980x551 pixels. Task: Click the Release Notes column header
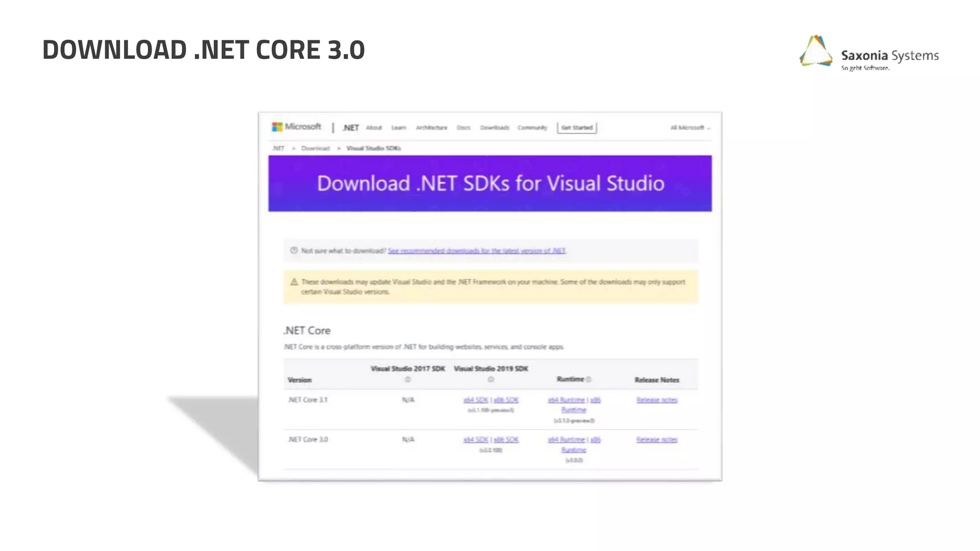(657, 380)
